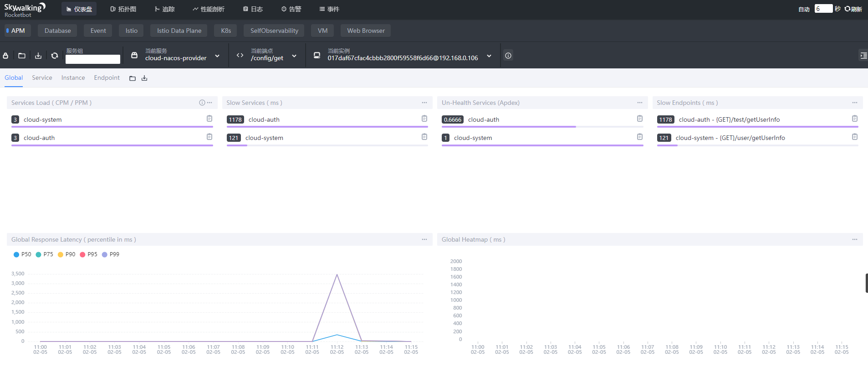Toggle the P99 legend series
This screenshot has height=388, width=868.
pyautogui.click(x=111, y=254)
